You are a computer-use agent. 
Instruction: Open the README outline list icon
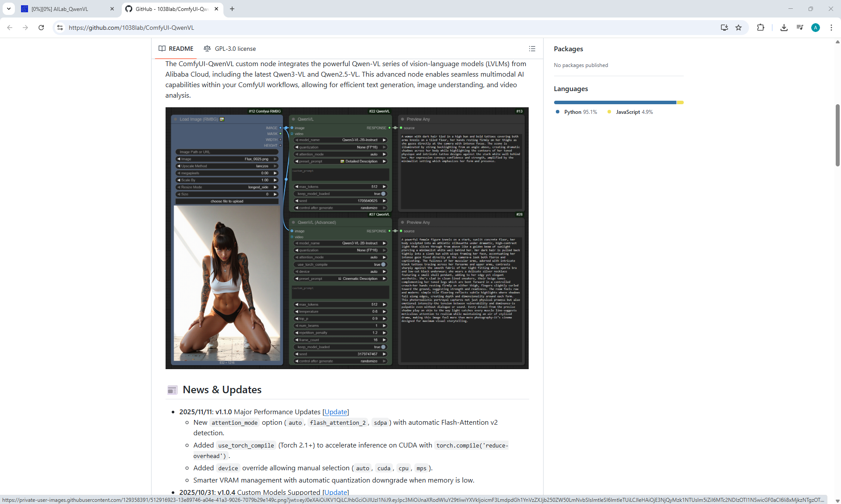tap(532, 49)
